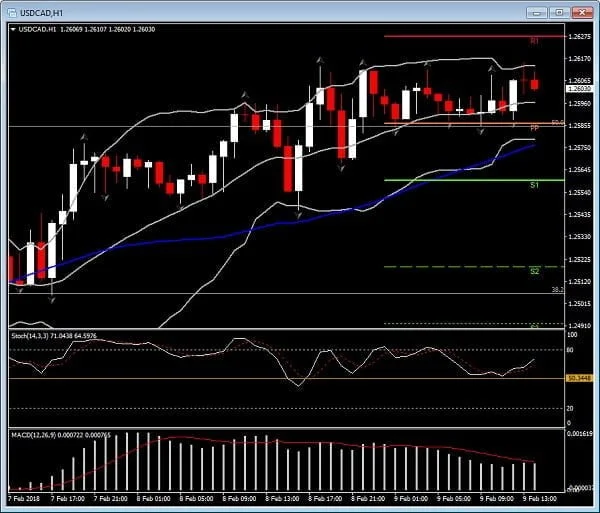Click the 9 Feb 09:00 time label
The image size is (600, 513).
(x=497, y=499)
